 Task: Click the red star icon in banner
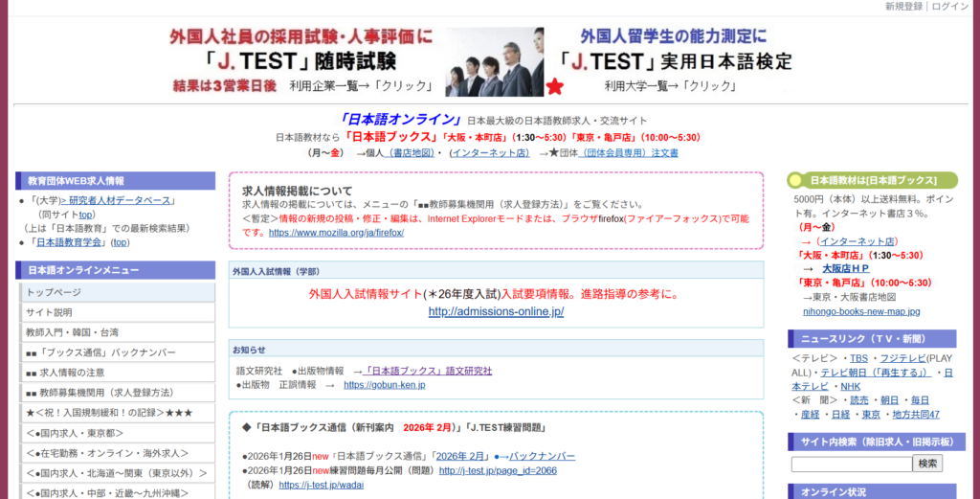tap(554, 86)
